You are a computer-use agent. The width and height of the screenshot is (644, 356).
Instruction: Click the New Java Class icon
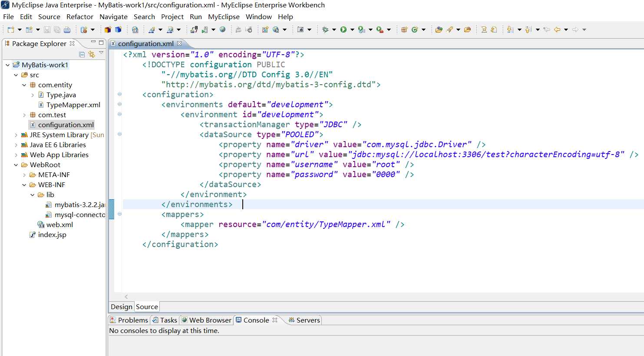(x=415, y=30)
